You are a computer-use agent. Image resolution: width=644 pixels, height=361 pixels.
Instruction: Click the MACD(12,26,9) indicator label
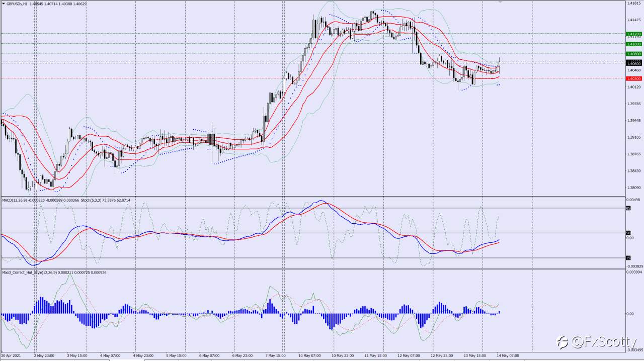tap(14, 200)
